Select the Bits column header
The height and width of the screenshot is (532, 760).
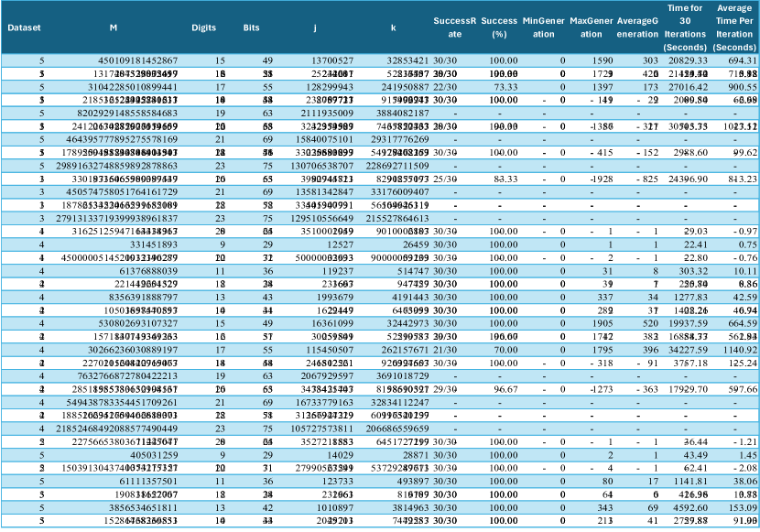click(251, 27)
